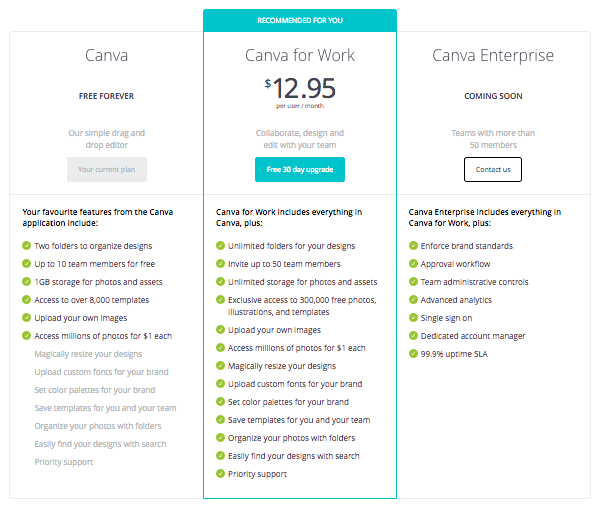Select the Recommended For You banner
The image size is (604, 510).
pos(300,20)
